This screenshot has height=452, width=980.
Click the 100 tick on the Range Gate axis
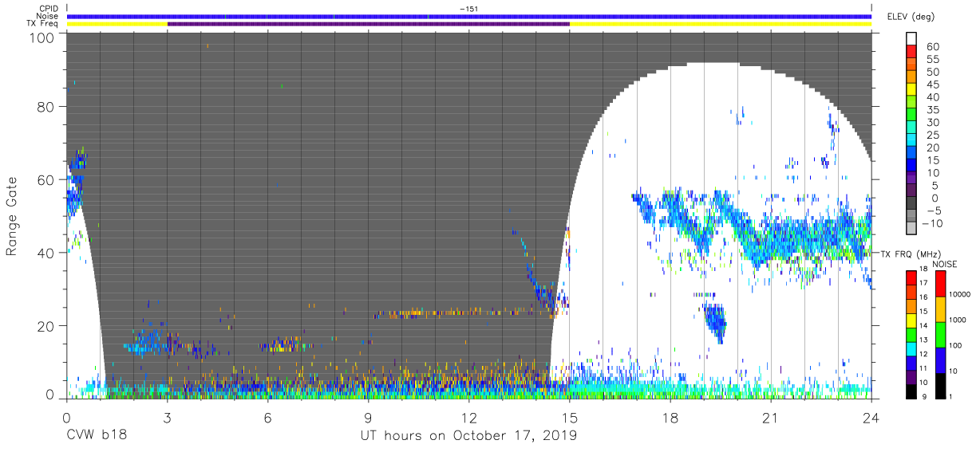(42, 37)
